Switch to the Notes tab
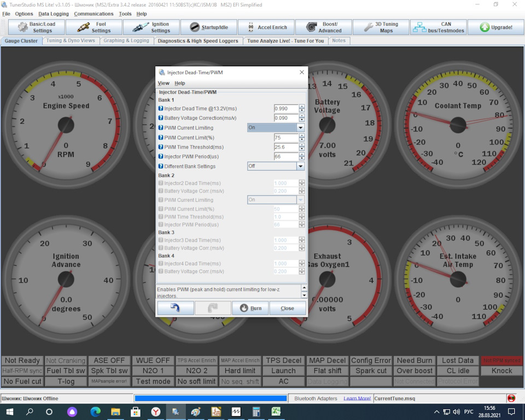This screenshot has height=420, width=525. [339, 40]
